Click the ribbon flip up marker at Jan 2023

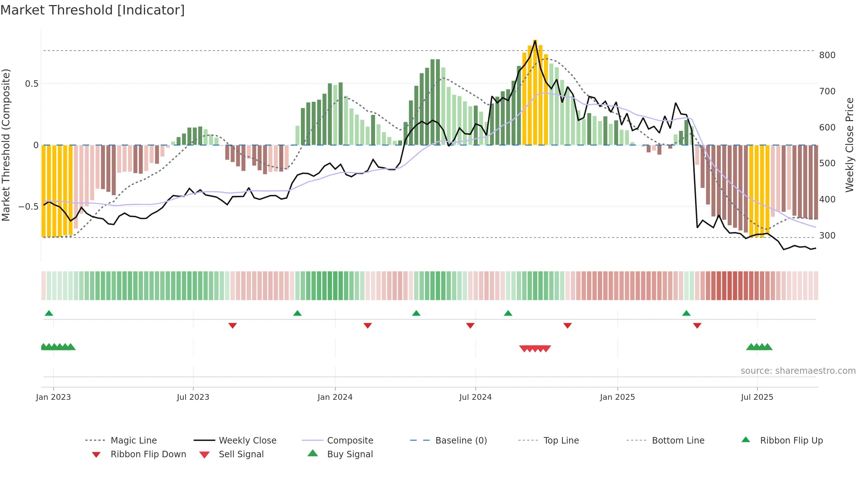[49, 313]
